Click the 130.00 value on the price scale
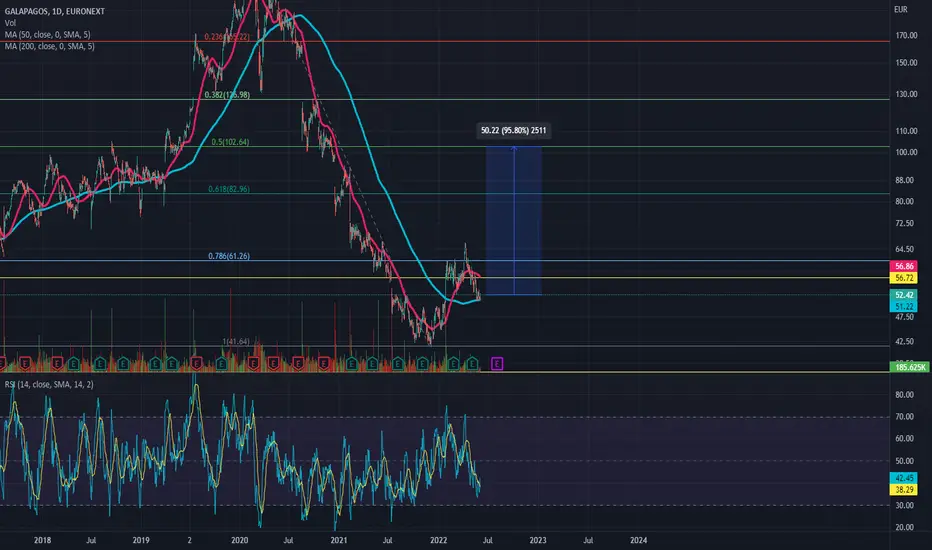The width and height of the screenshot is (932, 550). pos(906,94)
